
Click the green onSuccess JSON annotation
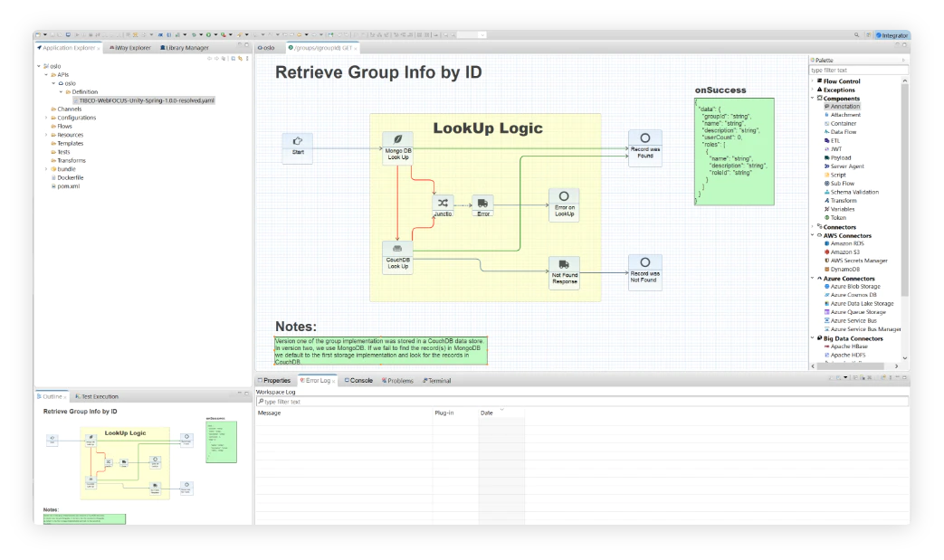point(734,152)
